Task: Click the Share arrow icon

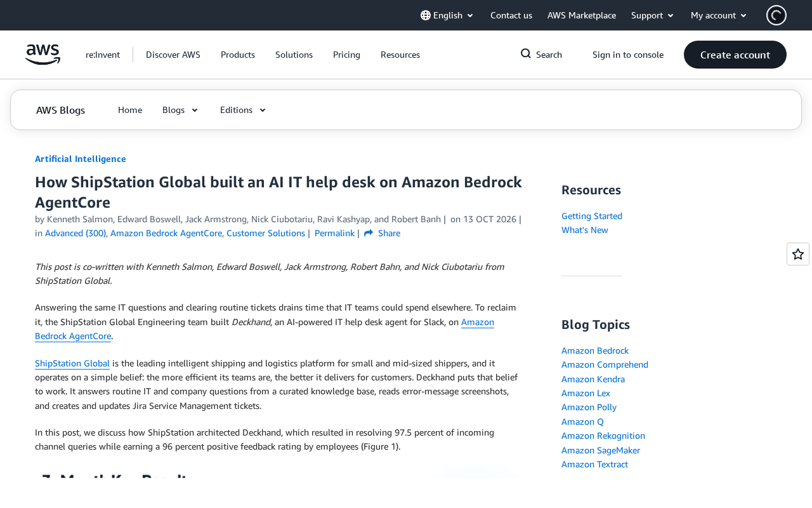Action: [x=369, y=233]
